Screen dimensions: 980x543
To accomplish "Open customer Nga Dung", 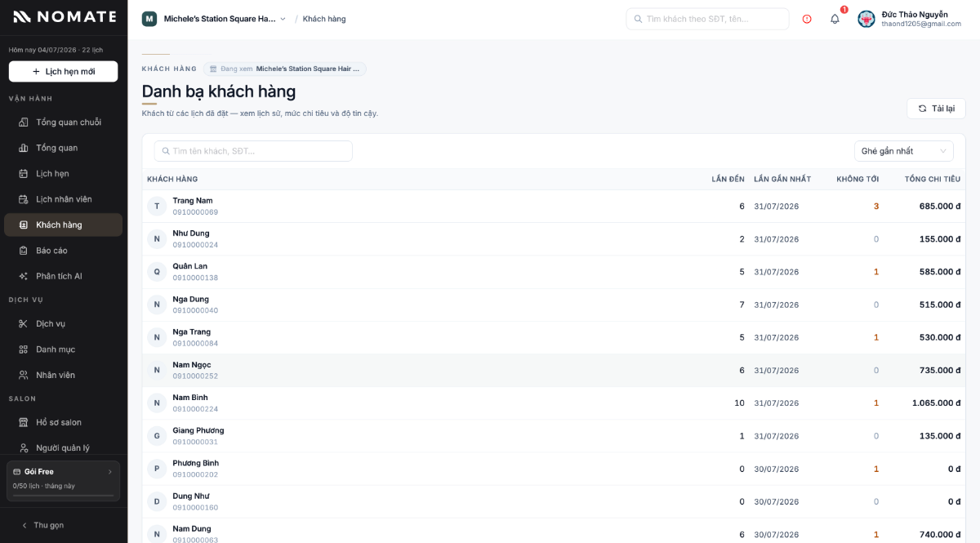I will (x=554, y=305).
